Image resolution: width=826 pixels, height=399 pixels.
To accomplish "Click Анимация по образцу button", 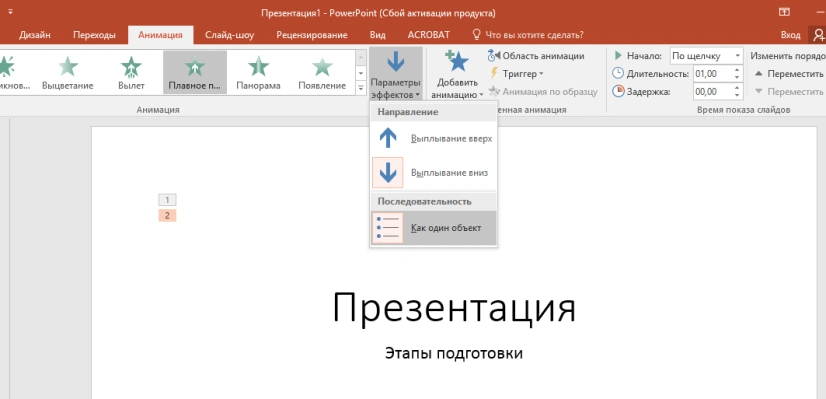I will [543, 92].
